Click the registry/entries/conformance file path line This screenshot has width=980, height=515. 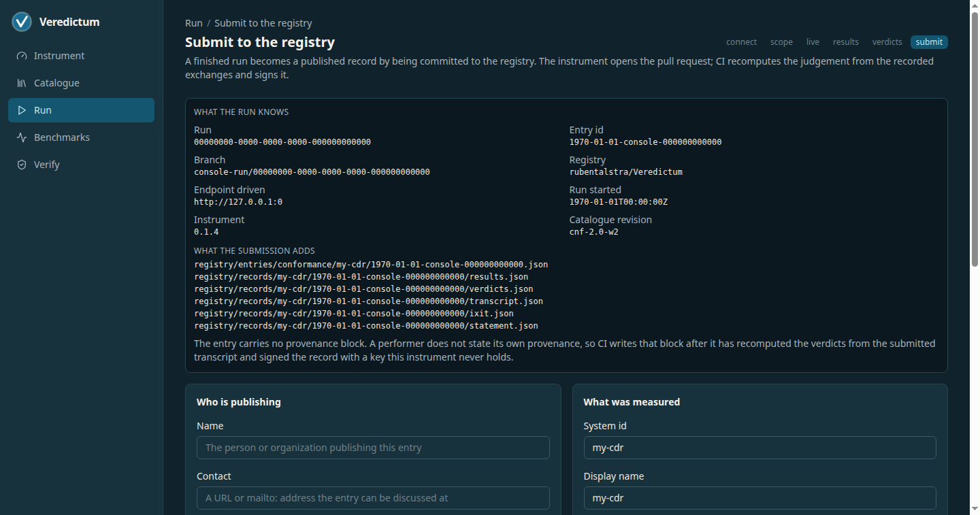[x=371, y=265]
